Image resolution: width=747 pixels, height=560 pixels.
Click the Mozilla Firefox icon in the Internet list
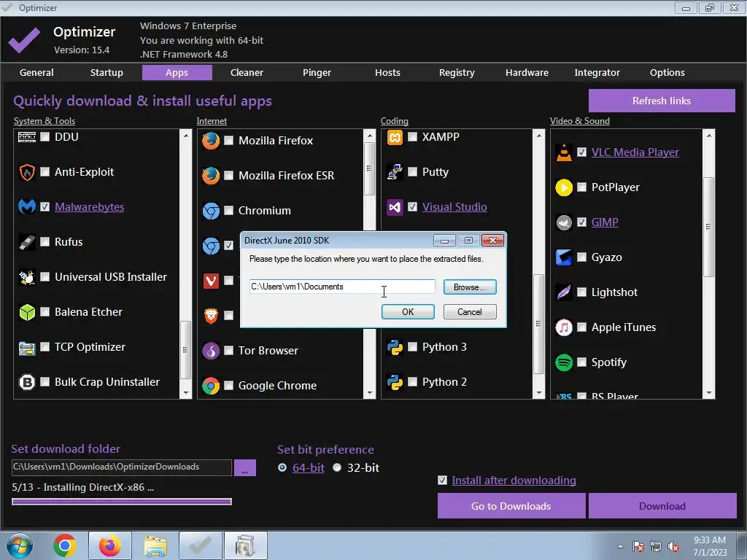(211, 141)
